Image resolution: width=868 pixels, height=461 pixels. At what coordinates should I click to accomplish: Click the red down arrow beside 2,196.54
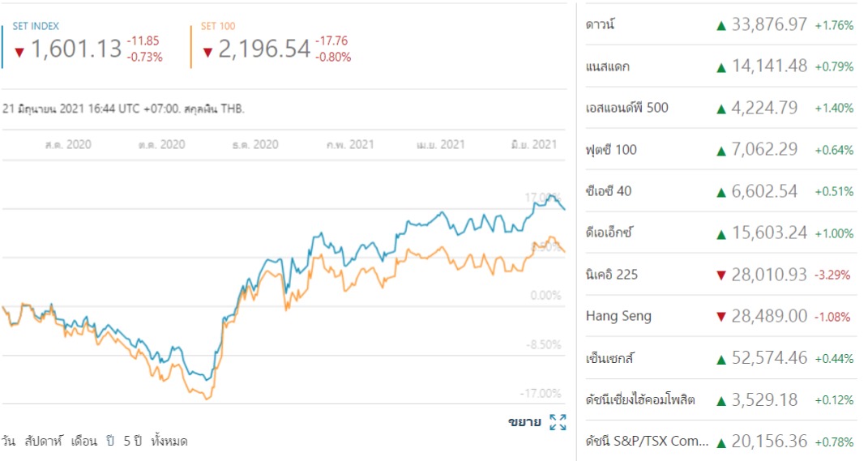207,52
